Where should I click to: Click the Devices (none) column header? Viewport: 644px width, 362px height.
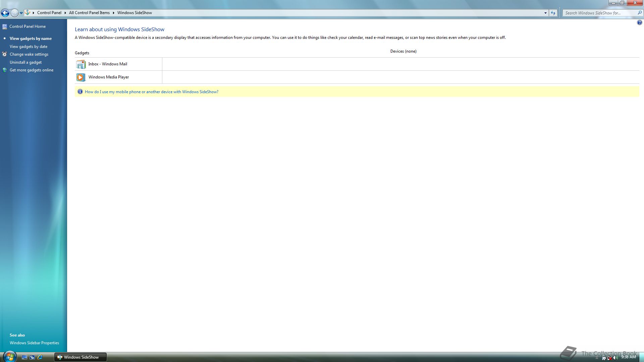coord(403,51)
